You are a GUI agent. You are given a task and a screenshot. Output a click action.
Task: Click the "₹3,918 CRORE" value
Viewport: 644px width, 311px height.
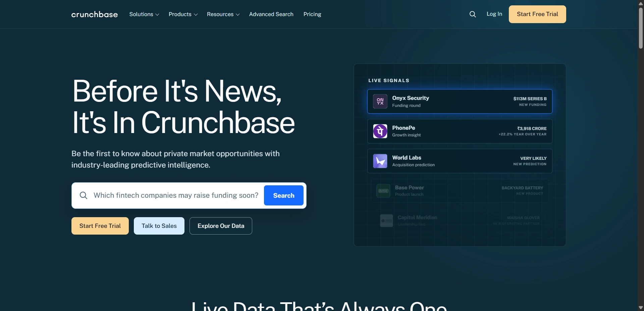[532, 128]
